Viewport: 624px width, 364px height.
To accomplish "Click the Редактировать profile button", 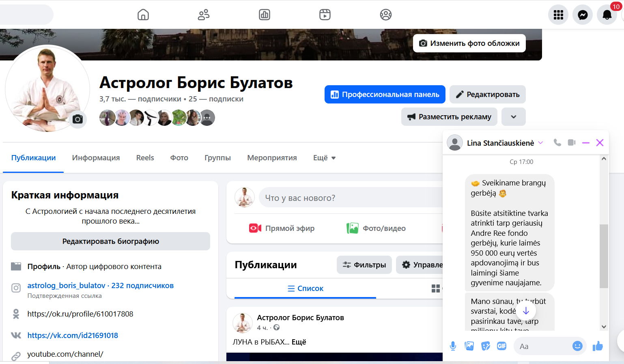I will pos(488,95).
